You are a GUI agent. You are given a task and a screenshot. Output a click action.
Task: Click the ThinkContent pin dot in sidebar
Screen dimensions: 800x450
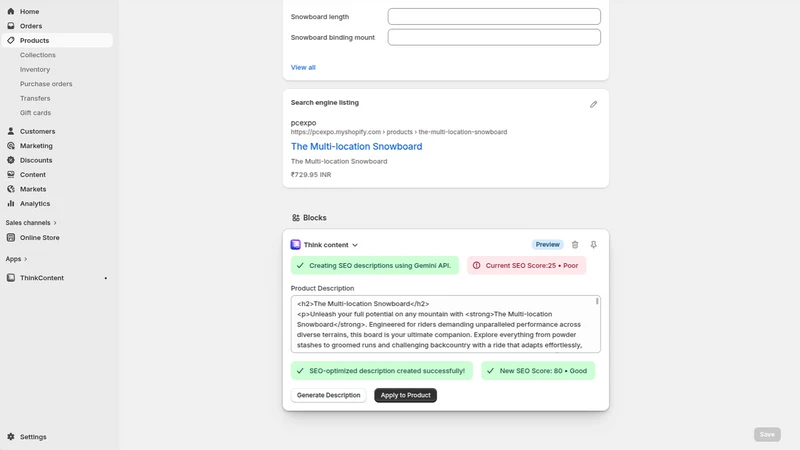tap(106, 278)
